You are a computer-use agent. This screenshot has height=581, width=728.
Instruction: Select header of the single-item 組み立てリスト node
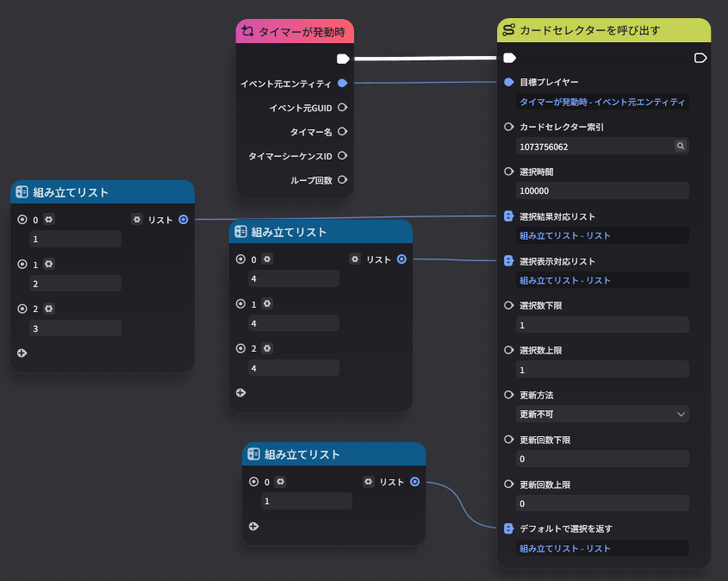pyautogui.click(x=333, y=454)
